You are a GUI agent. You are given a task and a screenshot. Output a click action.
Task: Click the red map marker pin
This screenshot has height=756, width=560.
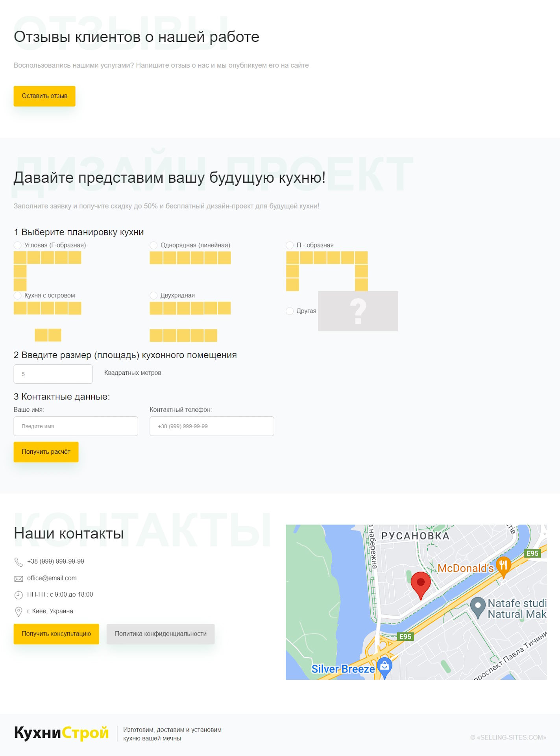click(x=420, y=586)
